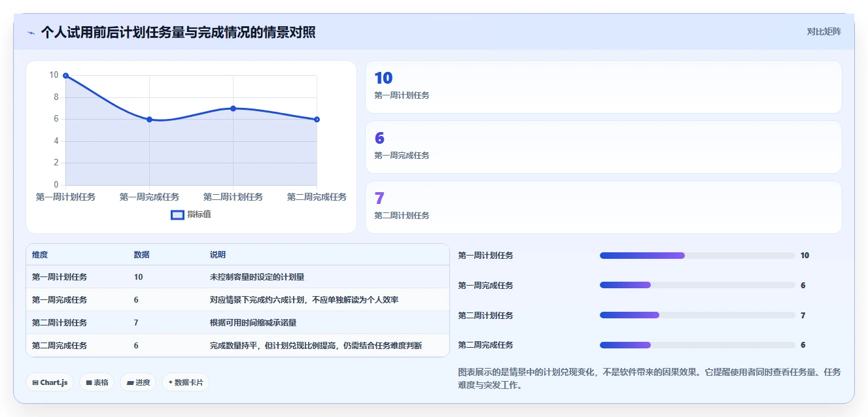This screenshot has width=868, height=417.
Task: Click table cell 未控制容量时设定的计划量
Action: coord(257,277)
